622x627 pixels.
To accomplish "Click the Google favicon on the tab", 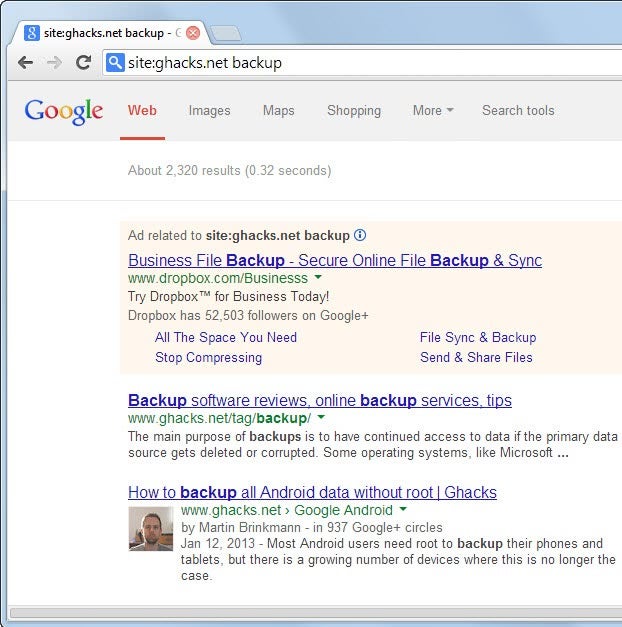I will click(32, 33).
